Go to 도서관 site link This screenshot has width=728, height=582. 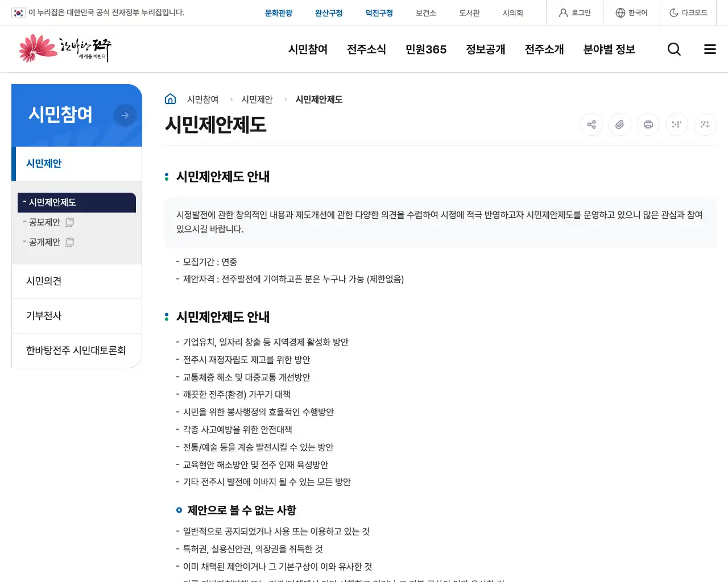tap(469, 13)
